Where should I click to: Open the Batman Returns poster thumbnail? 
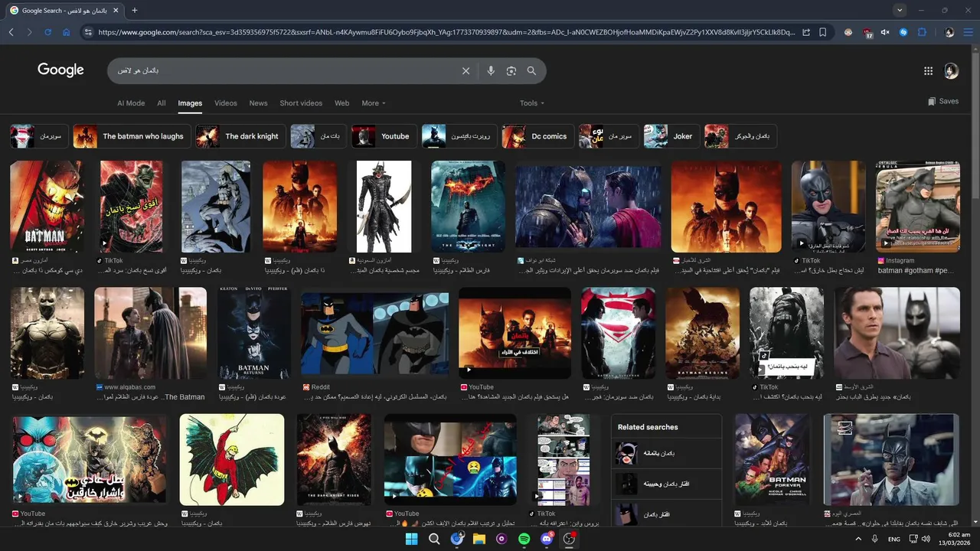(x=253, y=333)
